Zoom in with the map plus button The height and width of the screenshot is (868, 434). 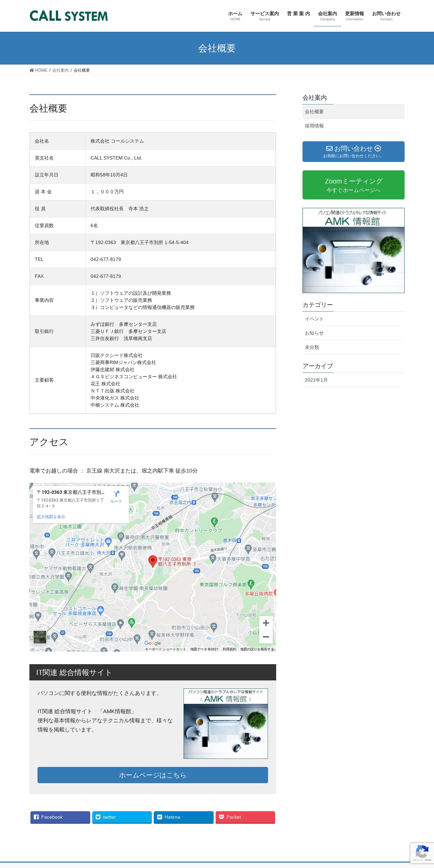click(x=266, y=623)
